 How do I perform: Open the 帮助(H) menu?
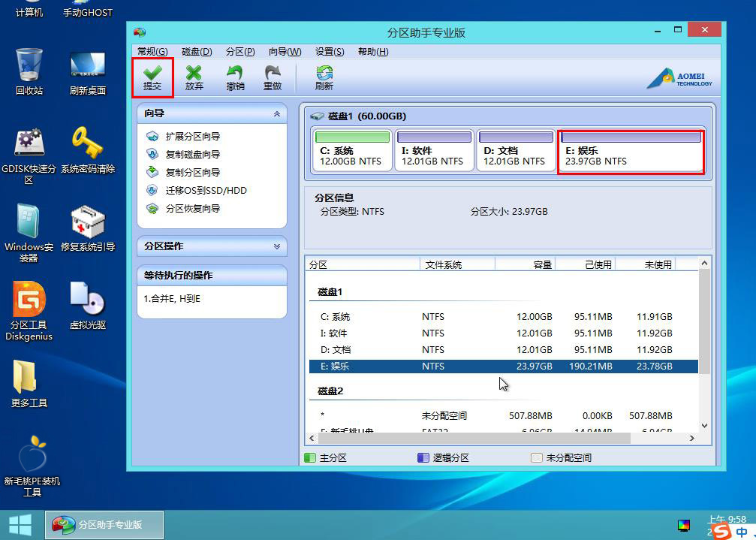click(x=373, y=52)
